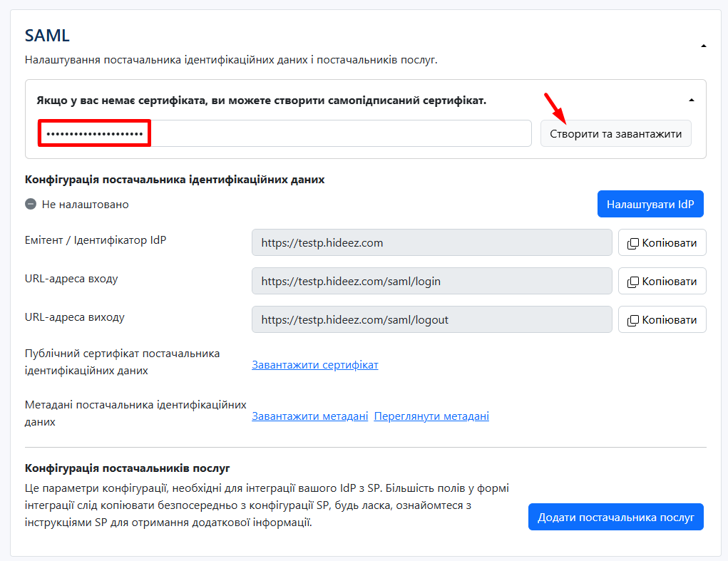Click the SAML section heading
Screen dimensions: 728x561
47,36
